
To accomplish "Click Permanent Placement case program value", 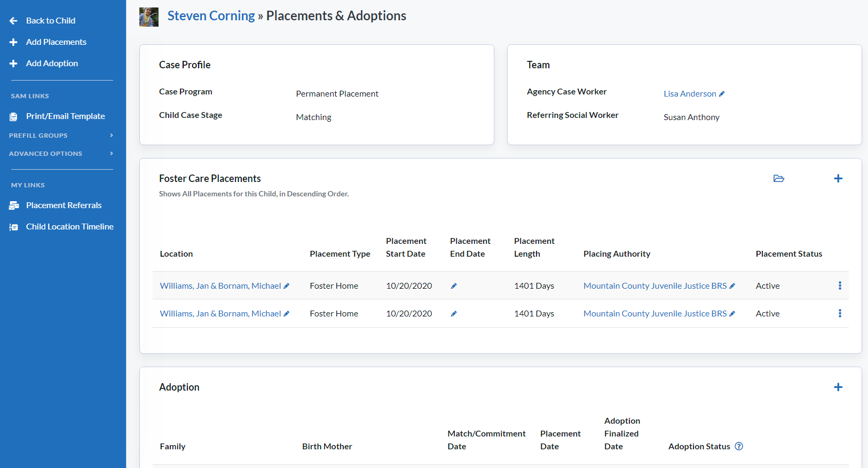I will pyautogui.click(x=337, y=94).
